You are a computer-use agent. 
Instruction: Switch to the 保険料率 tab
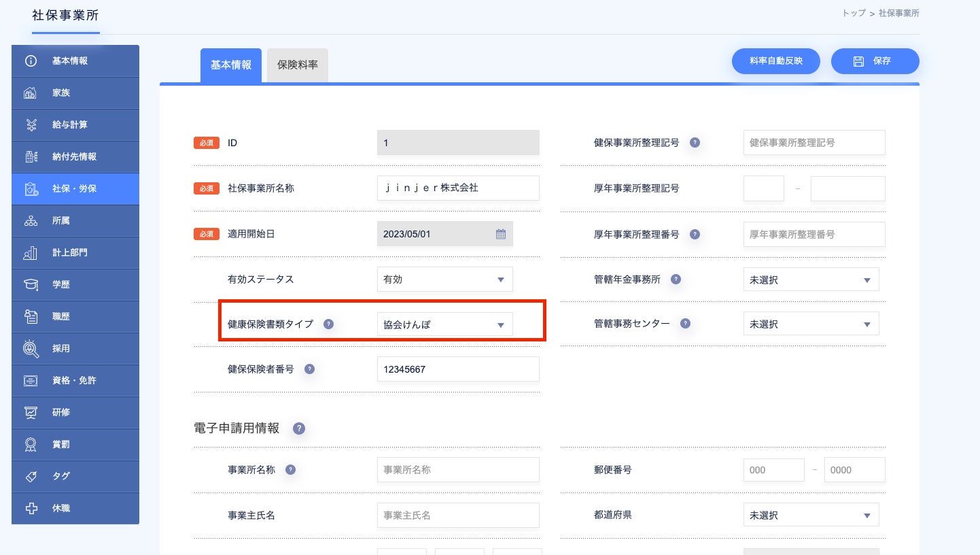coord(298,65)
